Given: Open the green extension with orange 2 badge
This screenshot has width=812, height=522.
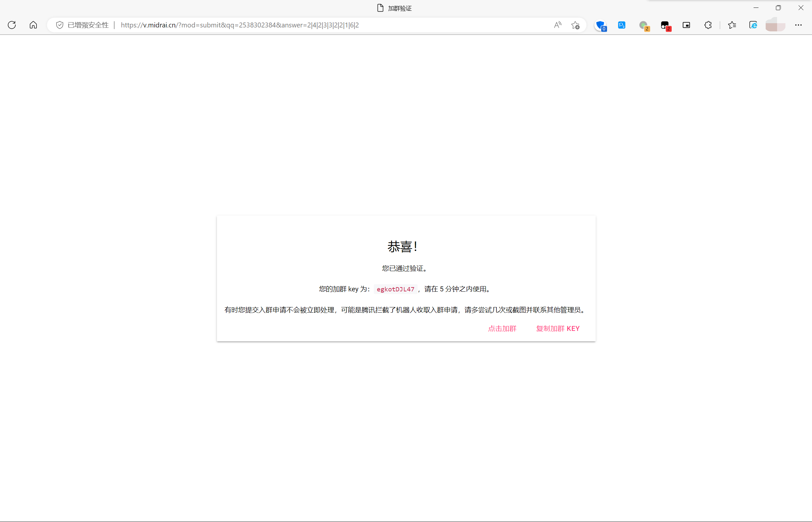Looking at the screenshot, I should pyautogui.click(x=644, y=26).
